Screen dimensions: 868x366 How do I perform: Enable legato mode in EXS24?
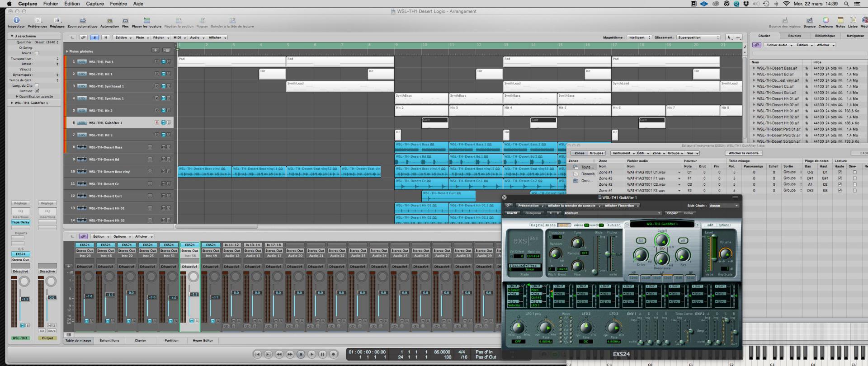(x=537, y=225)
